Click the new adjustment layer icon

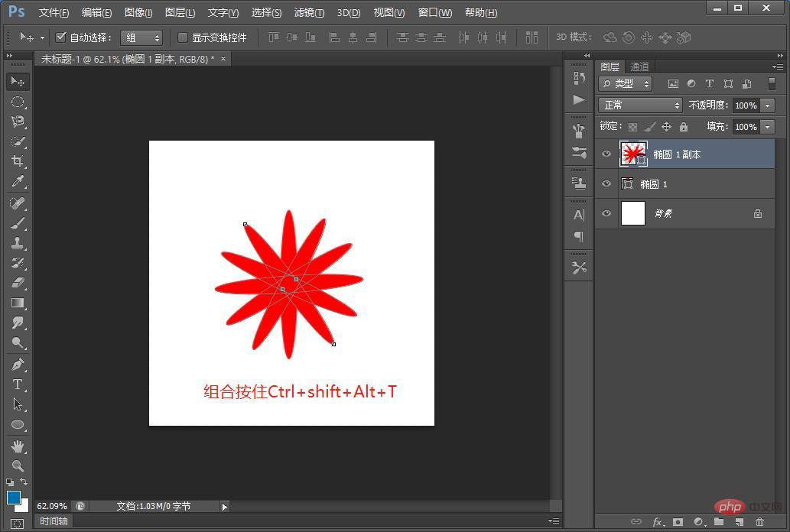698,522
